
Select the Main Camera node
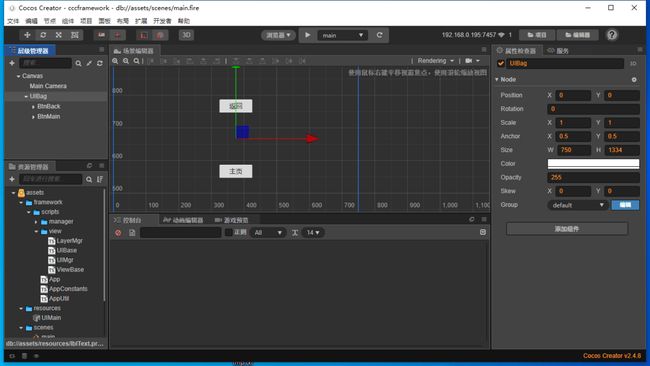48,86
